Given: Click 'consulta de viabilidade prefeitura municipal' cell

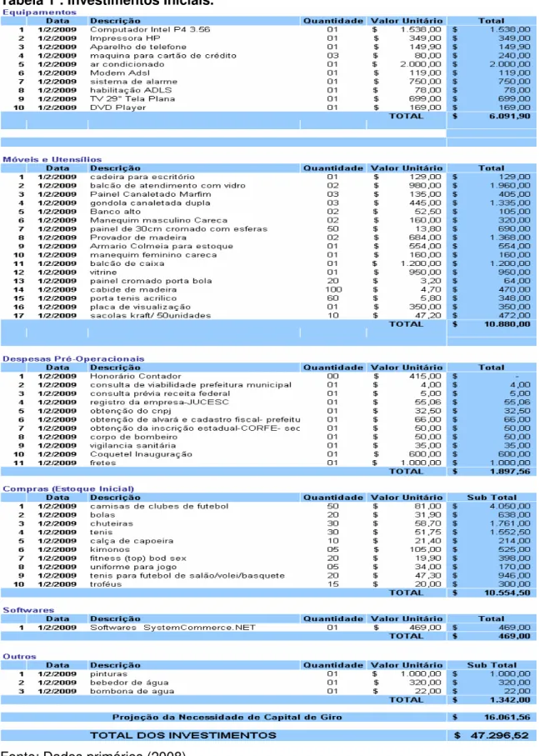Looking at the screenshot, I should click(190, 385).
